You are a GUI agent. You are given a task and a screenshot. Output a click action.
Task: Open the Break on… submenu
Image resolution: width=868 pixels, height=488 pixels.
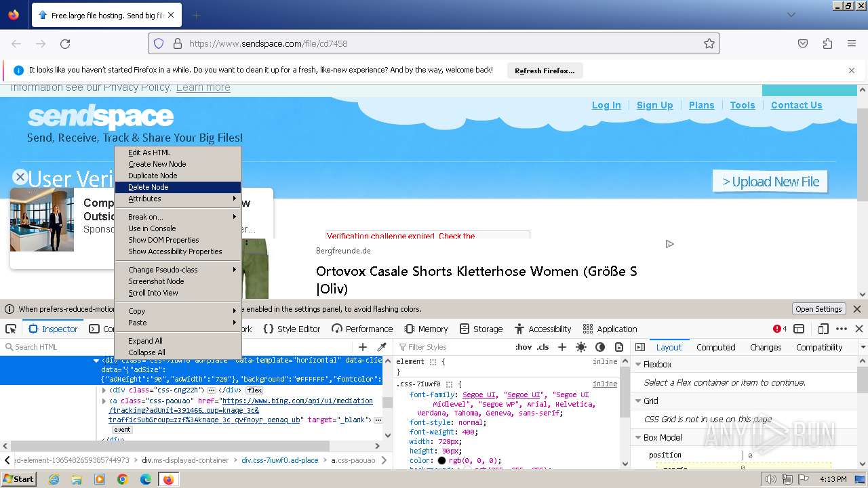tap(178, 217)
